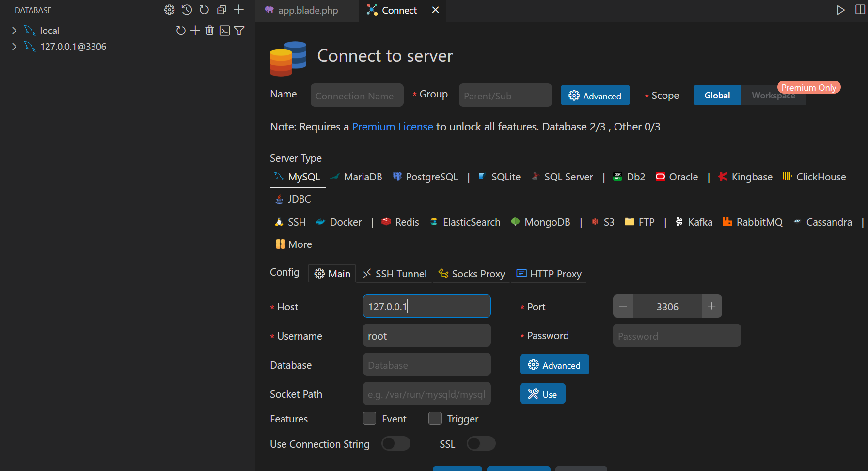The image size is (868, 471).
Task: Select S3 connection type
Action: click(602, 222)
